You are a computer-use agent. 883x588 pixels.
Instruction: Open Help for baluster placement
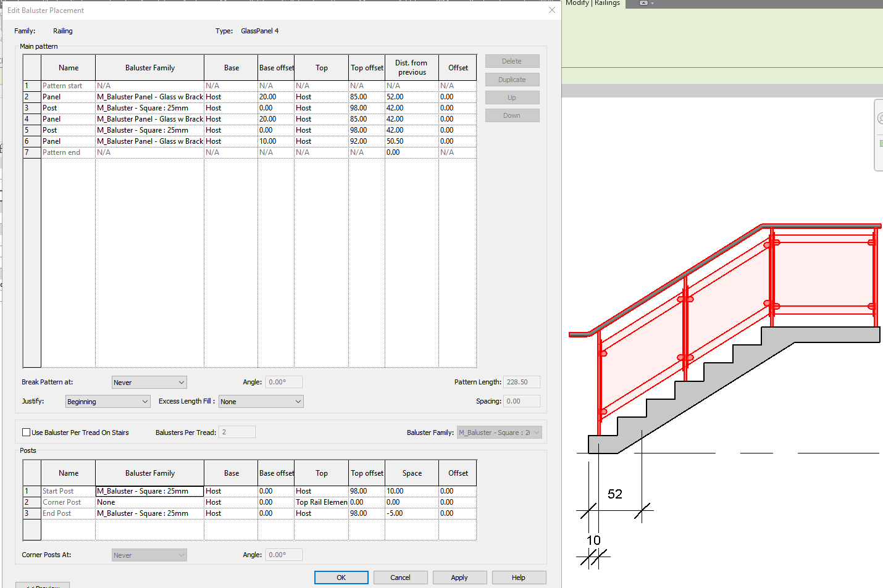(x=519, y=577)
